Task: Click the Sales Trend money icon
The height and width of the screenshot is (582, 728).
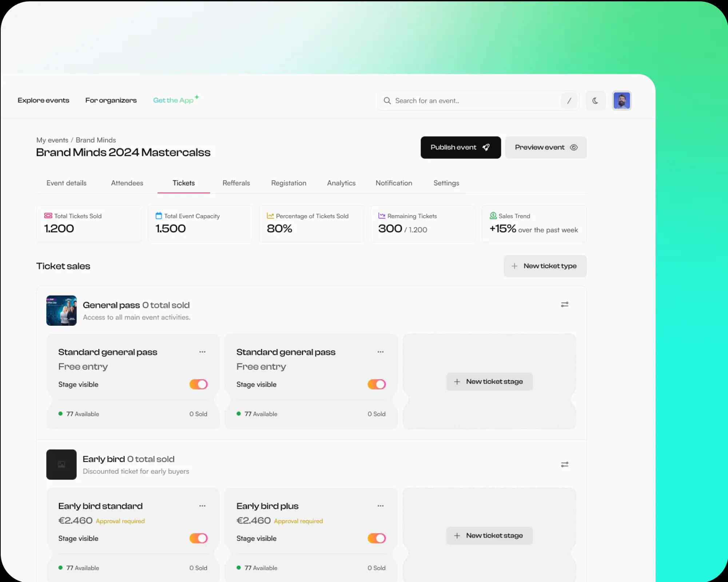Action: (493, 216)
